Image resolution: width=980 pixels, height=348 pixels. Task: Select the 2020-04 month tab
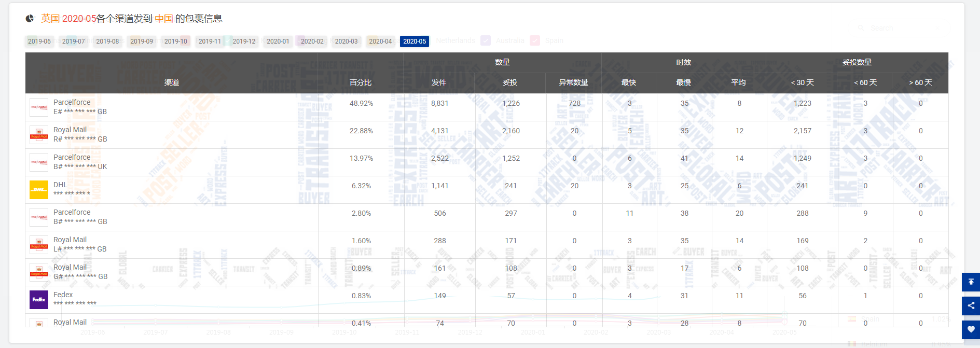380,41
